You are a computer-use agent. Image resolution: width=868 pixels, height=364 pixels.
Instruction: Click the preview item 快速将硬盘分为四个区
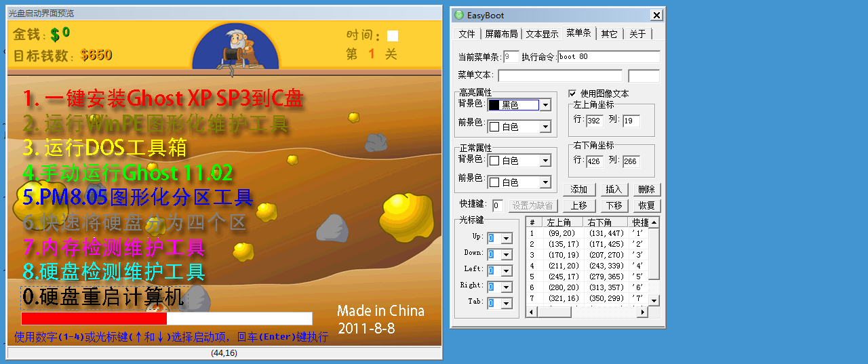[x=134, y=222]
